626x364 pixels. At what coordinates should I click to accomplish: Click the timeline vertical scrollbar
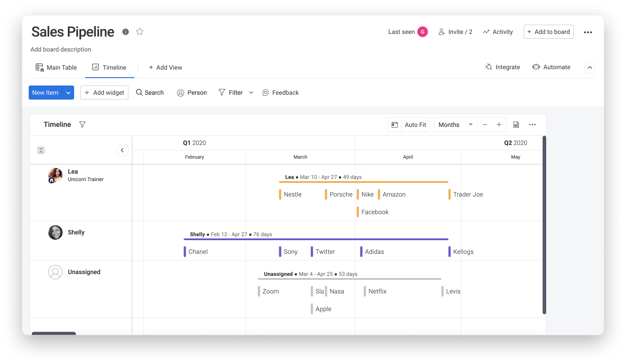click(544, 225)
